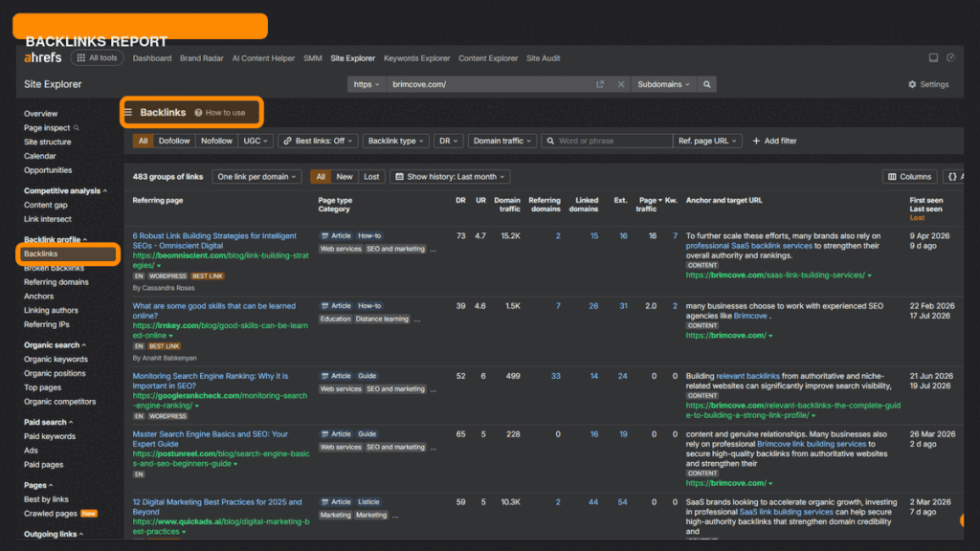Open Overview in the sidebar

pyautogui.click(x=40, y=114)
